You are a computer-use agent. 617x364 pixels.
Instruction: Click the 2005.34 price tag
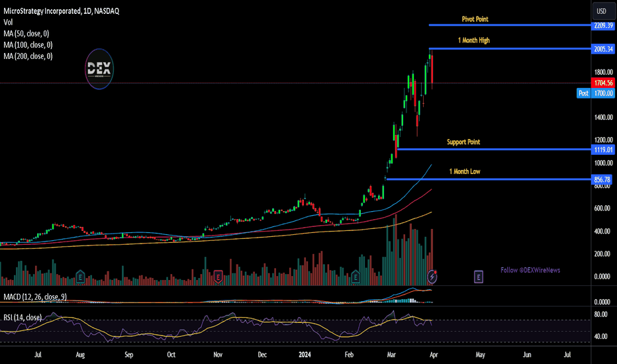[x=603, y=49]
